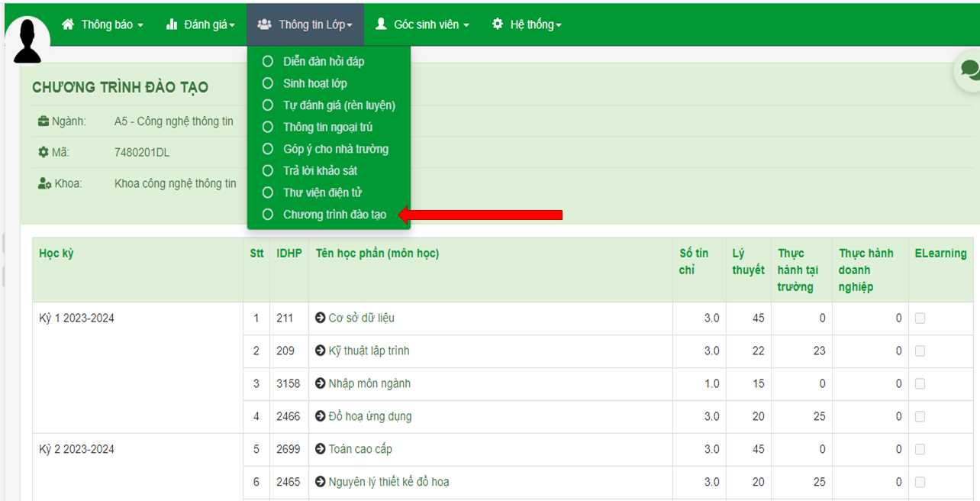Image resolution: width=980 pixels, height=501 pixels.
Task: Open the Nhập môn ngành course link
Action: (x=369, y=383)
